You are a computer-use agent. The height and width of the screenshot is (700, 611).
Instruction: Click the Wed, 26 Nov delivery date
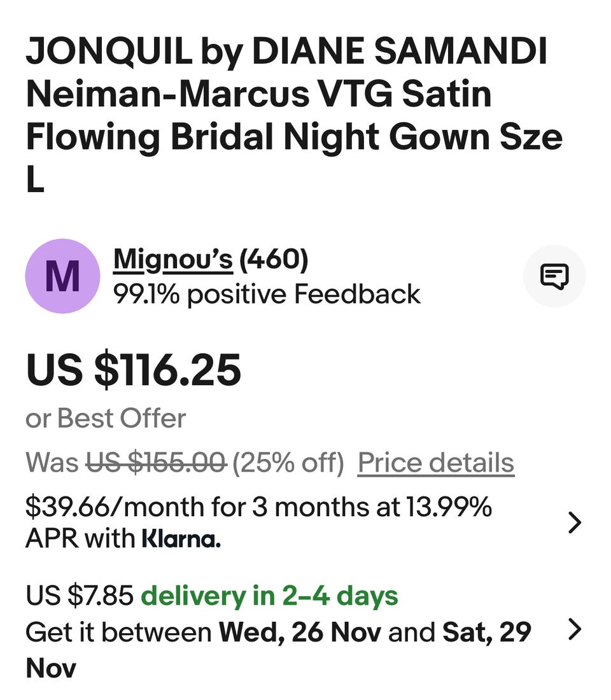[300, 632]
